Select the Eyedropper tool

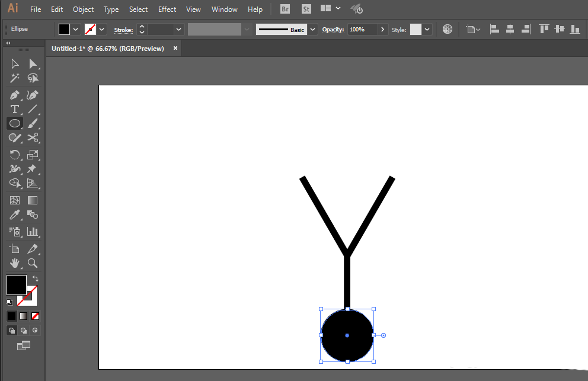click(x=15, y=215)
